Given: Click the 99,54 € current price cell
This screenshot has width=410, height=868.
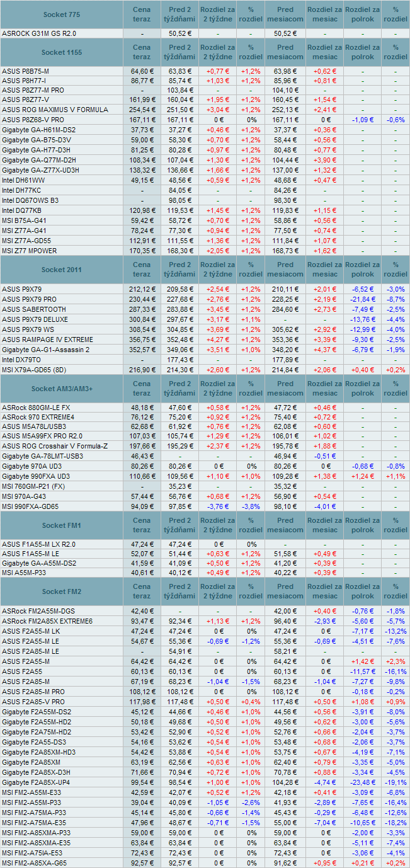Looking at the screenshot, I should (x=143, y=782).
